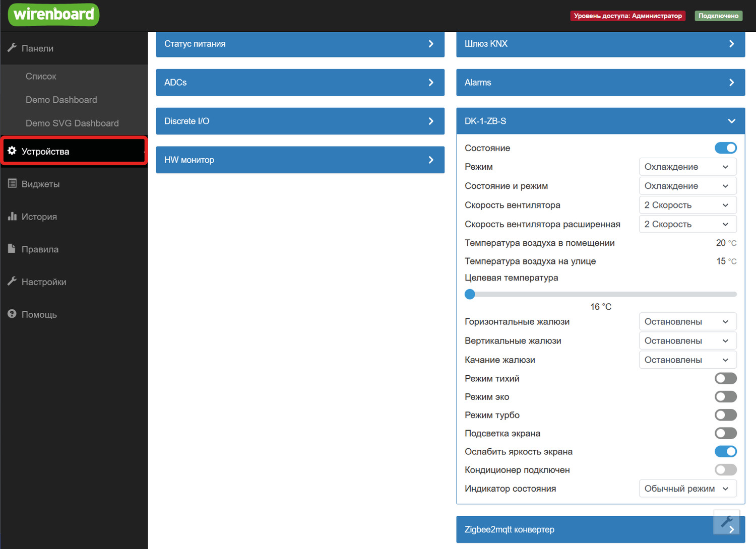The width and height of the screenshot is (756, 549).
Task: Click the list icon beside Виджеты
Action: point(12,183)
